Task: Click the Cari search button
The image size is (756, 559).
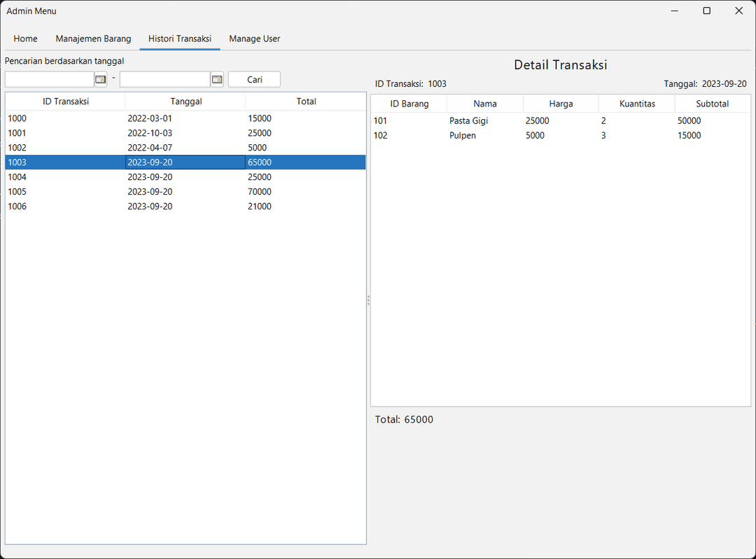Action: click(254, 79)
